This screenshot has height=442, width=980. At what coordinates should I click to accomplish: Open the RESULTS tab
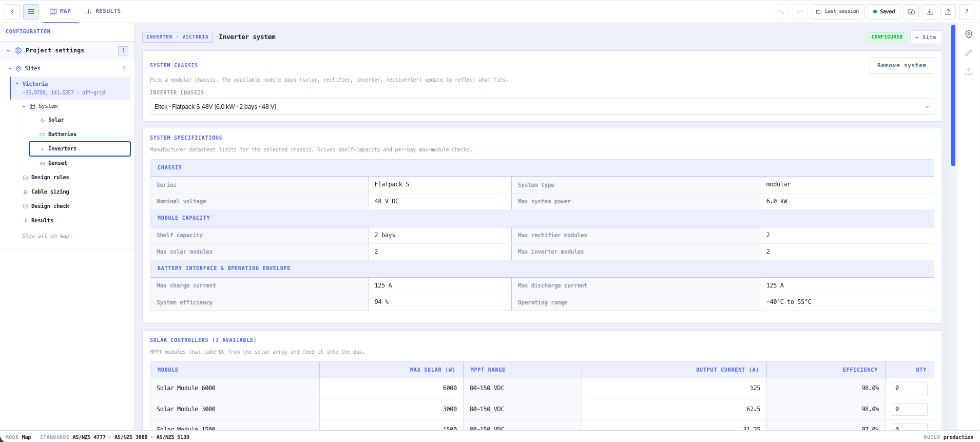pos(103,11)
